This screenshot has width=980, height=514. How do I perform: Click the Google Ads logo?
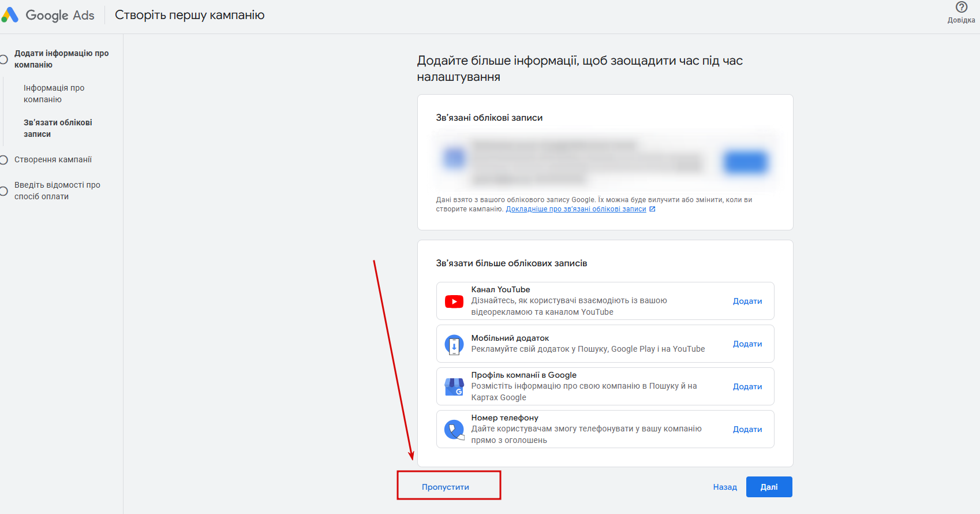(48, 15)
